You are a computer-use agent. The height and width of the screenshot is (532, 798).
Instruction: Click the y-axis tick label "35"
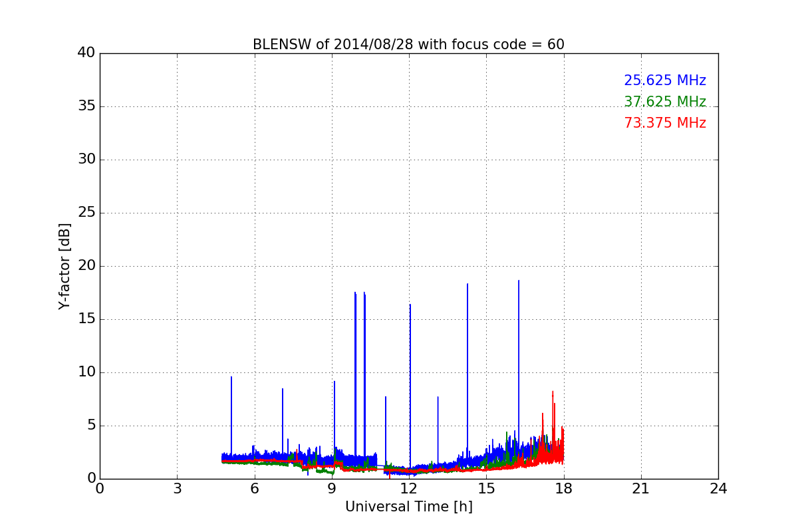click(86, 106)
